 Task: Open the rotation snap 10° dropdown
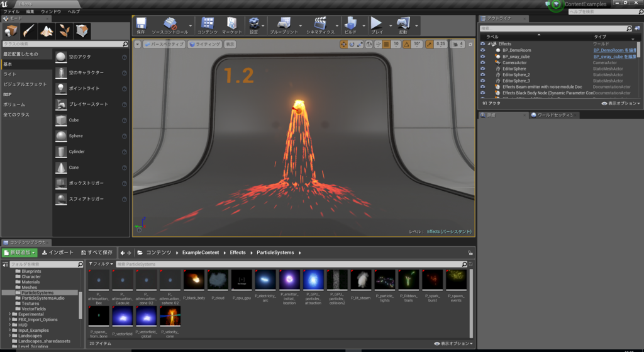(417, 44)
